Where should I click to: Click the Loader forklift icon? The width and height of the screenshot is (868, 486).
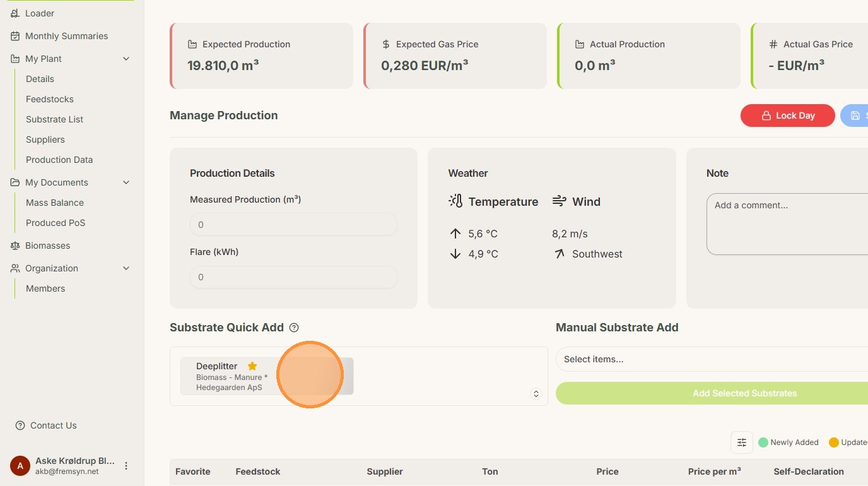pos(15,13)
